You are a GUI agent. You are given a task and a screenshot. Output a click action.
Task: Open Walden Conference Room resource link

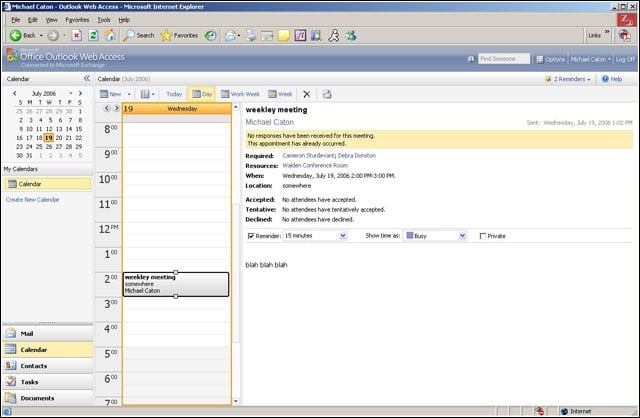pos(315,165)
